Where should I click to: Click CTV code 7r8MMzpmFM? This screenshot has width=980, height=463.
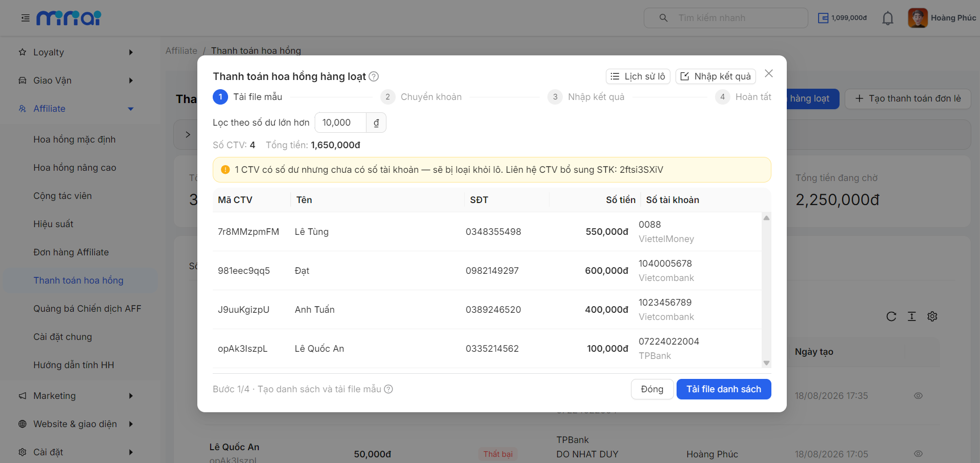[x=249, y=232]
